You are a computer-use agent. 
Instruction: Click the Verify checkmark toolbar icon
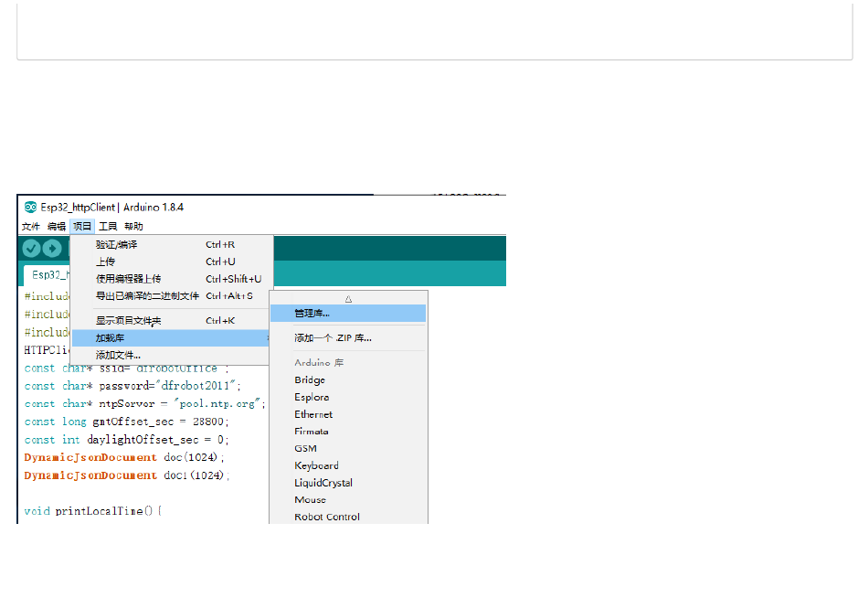click(x=32, y=249)
